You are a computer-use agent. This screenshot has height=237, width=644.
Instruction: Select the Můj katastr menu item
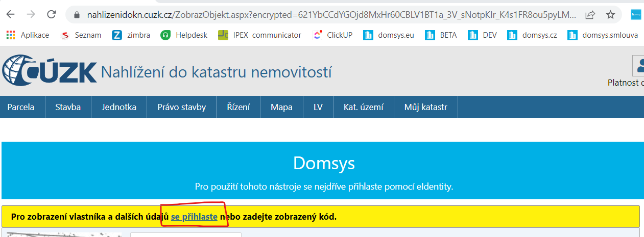pos(426,107)
